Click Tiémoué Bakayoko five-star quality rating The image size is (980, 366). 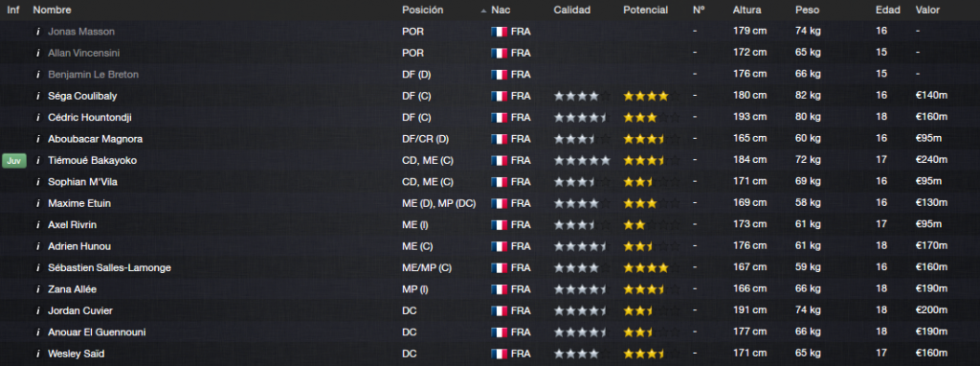(x=582, y=161)
